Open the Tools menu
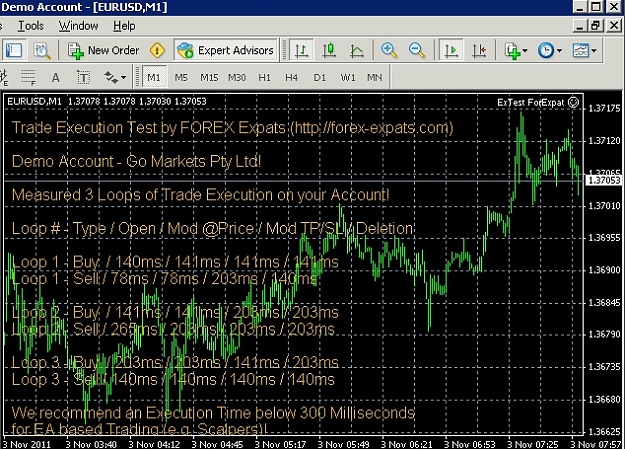625x449 pixels. (31, 26)
